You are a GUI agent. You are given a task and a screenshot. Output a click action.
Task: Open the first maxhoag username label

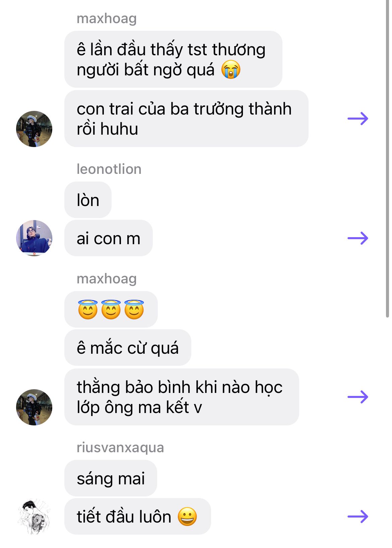(107, 19)
